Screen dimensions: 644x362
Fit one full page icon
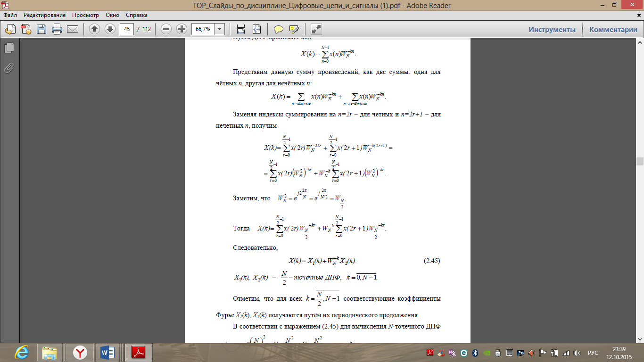[x=256, y=29]
